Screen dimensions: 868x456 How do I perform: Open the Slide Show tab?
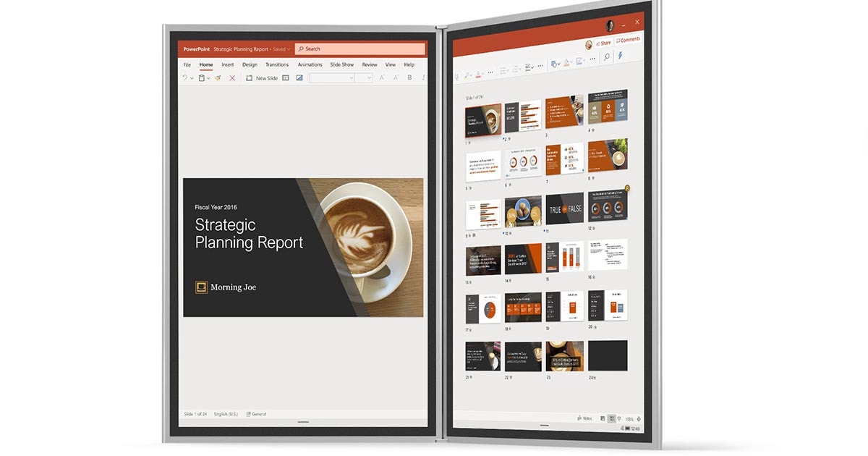[342, 64]
